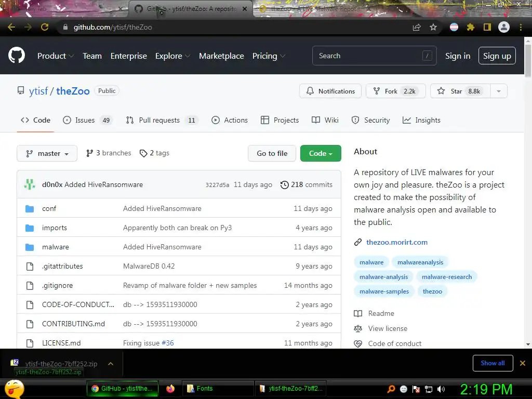Click the Sign in link
The width and height of the screenshot is (532, 399).
click(x=458, y=56)
